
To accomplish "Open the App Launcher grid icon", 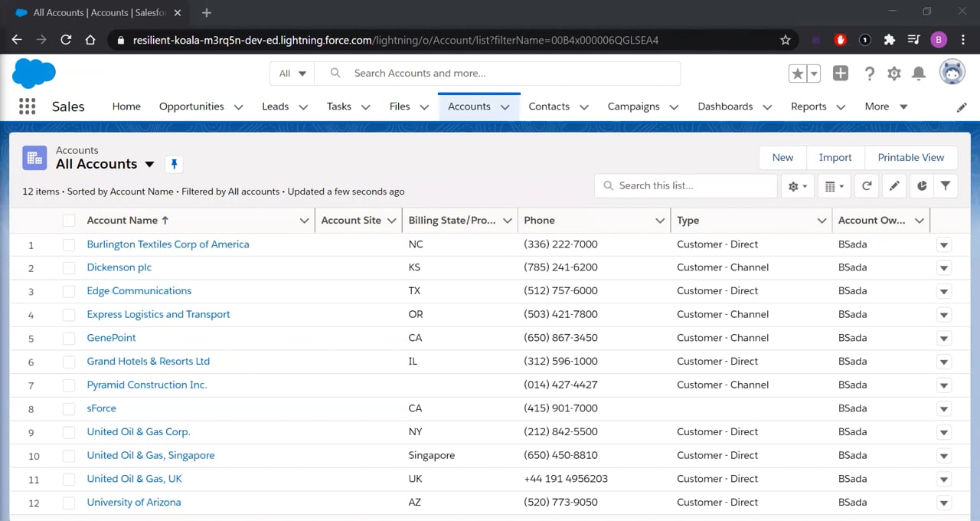I will [27, 106].
